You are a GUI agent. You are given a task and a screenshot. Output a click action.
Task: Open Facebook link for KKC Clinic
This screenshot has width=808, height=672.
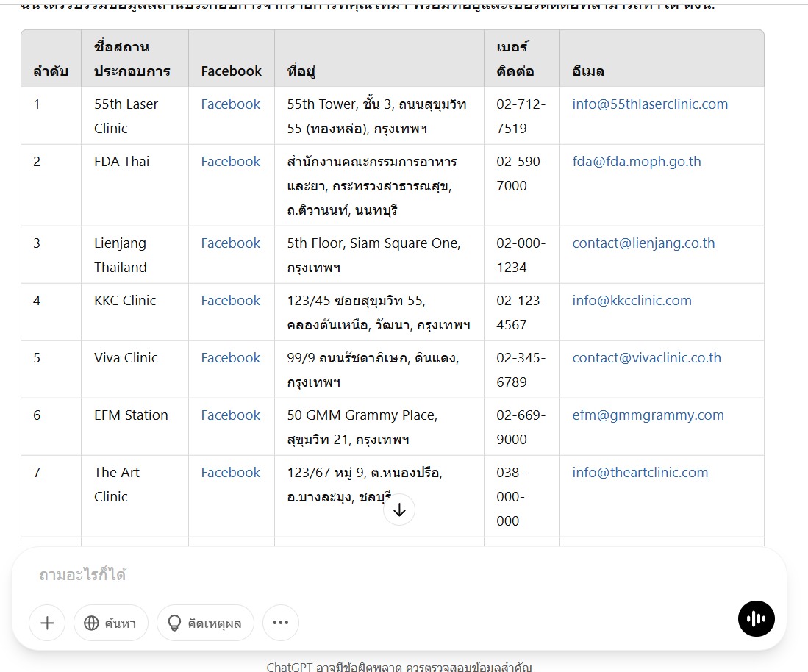[x=231, y=301]
